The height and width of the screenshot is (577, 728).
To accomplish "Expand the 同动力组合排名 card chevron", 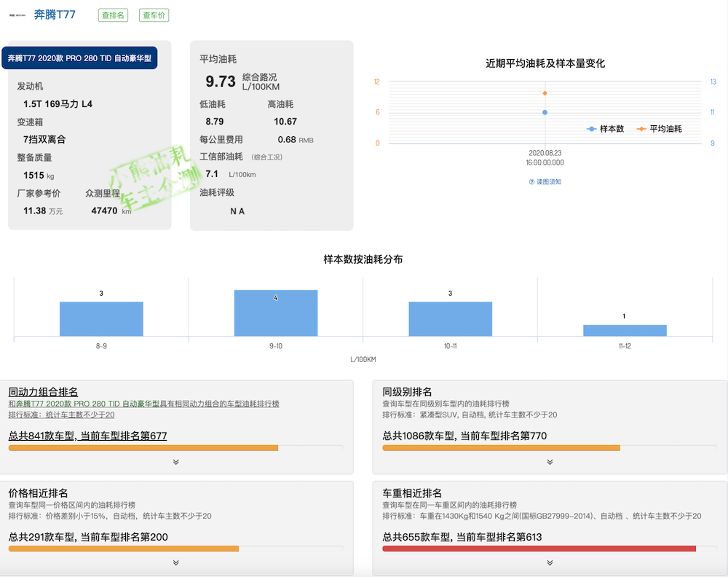I will [x=176, y=462].
